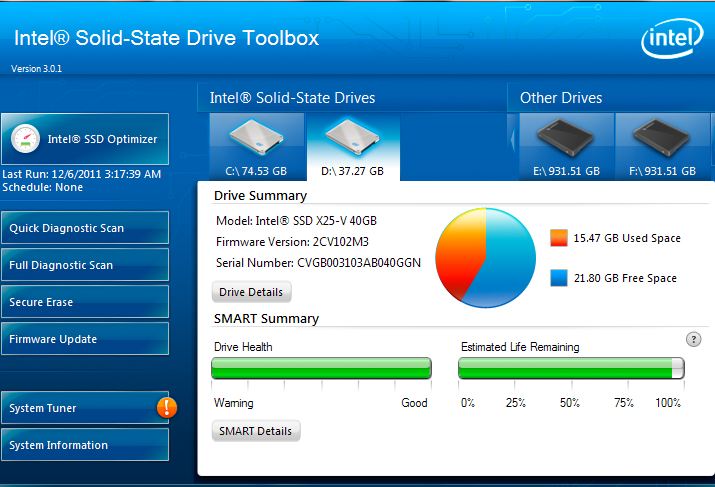Click the Serial Number CVGB003103AB040GGN text
The image size is (715, 487).
point(318,263)
